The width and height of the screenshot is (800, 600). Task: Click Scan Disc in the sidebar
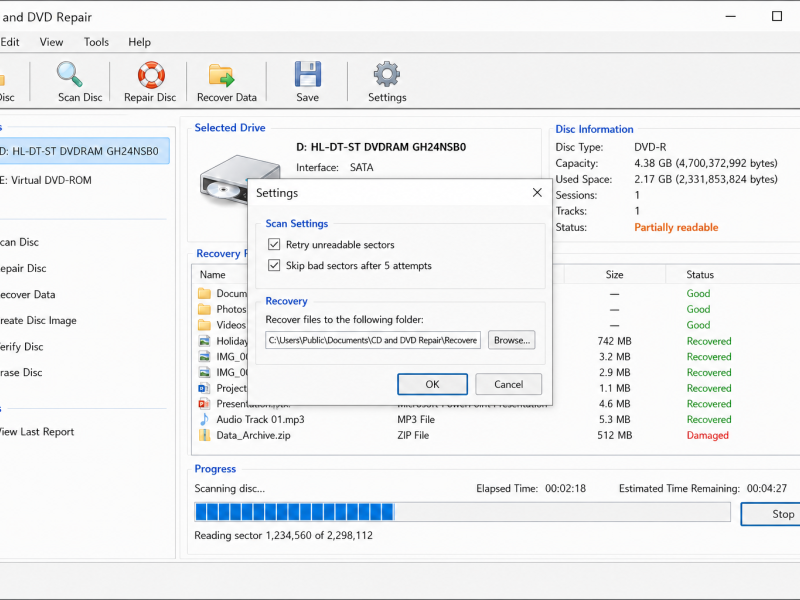[x=19, y=242]
